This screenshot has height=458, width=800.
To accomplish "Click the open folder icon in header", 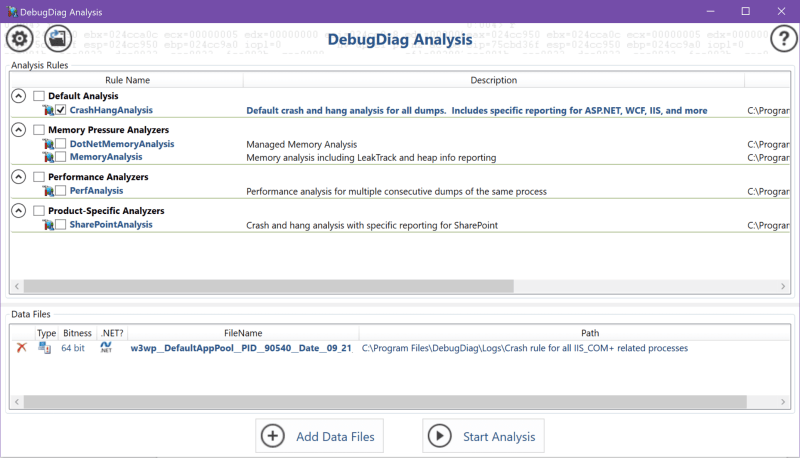I will coord(58,38).
